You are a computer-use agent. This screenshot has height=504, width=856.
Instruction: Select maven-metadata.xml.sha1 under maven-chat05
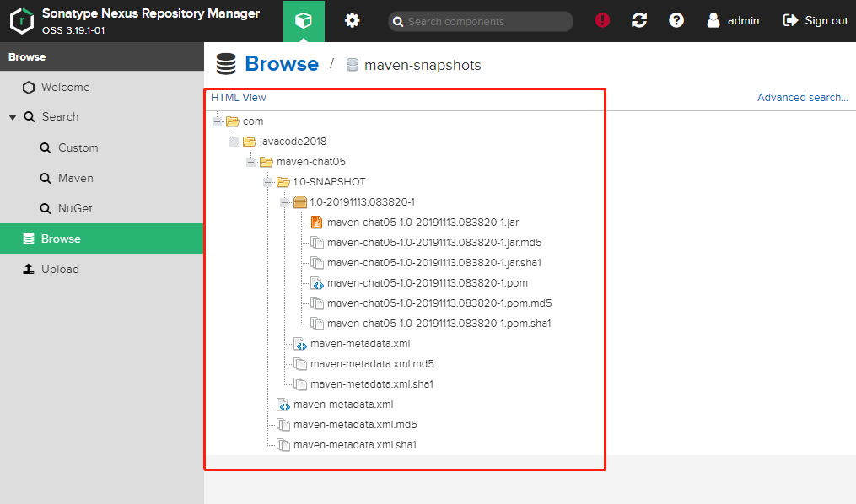(355, 444)
